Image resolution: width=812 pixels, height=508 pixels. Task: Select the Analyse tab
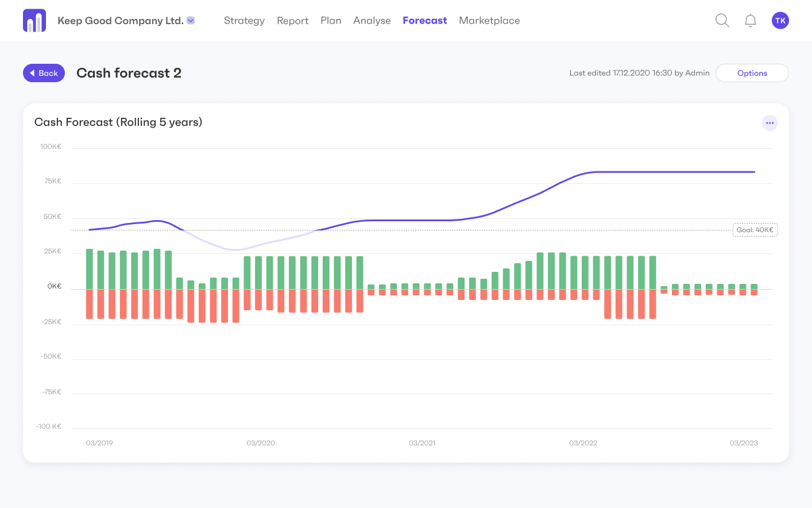click(x=372, y=21)
